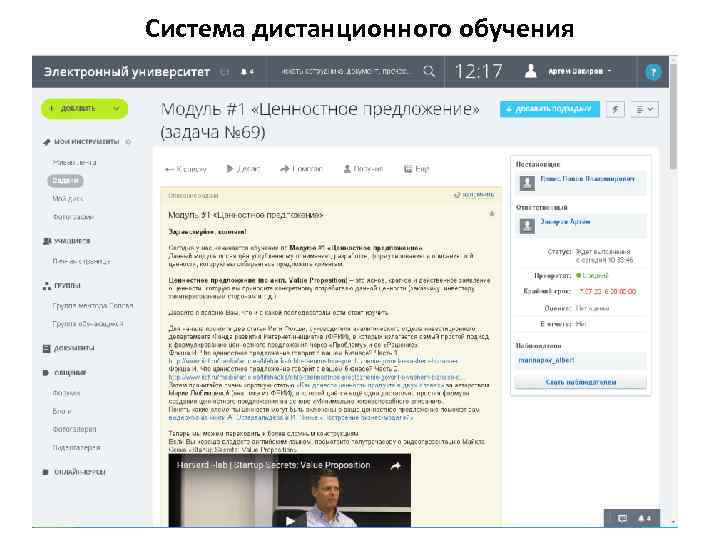Click the chat icon in bottom bar
Screen dimensions: 720x540
(622, 518)
